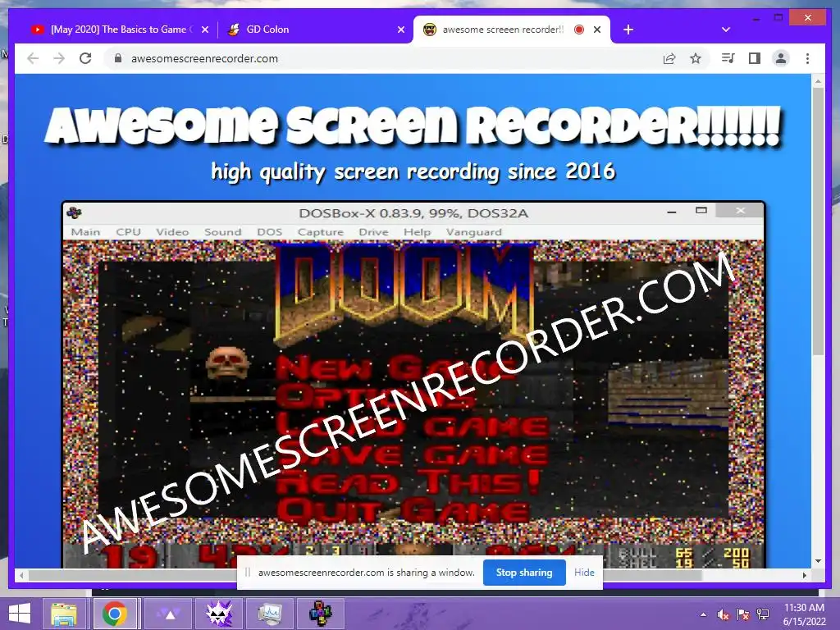Open the monitor app in taskbar

click(x=270, y=614)
